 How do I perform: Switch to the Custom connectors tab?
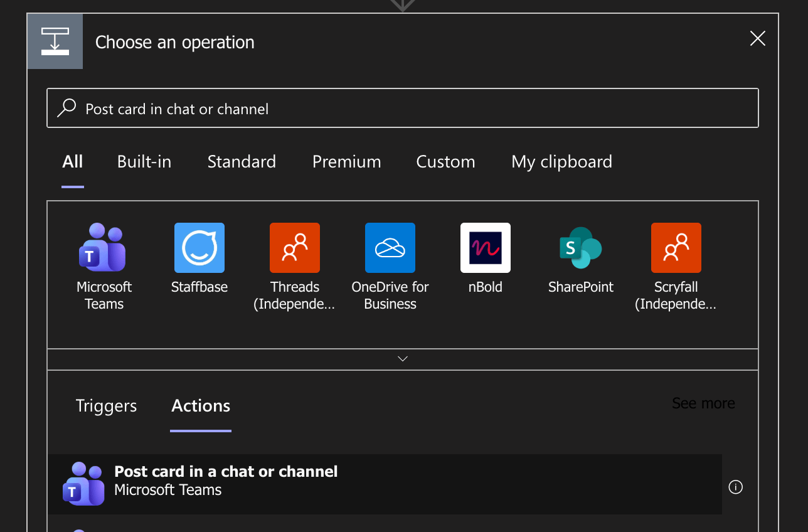(445, 161)
